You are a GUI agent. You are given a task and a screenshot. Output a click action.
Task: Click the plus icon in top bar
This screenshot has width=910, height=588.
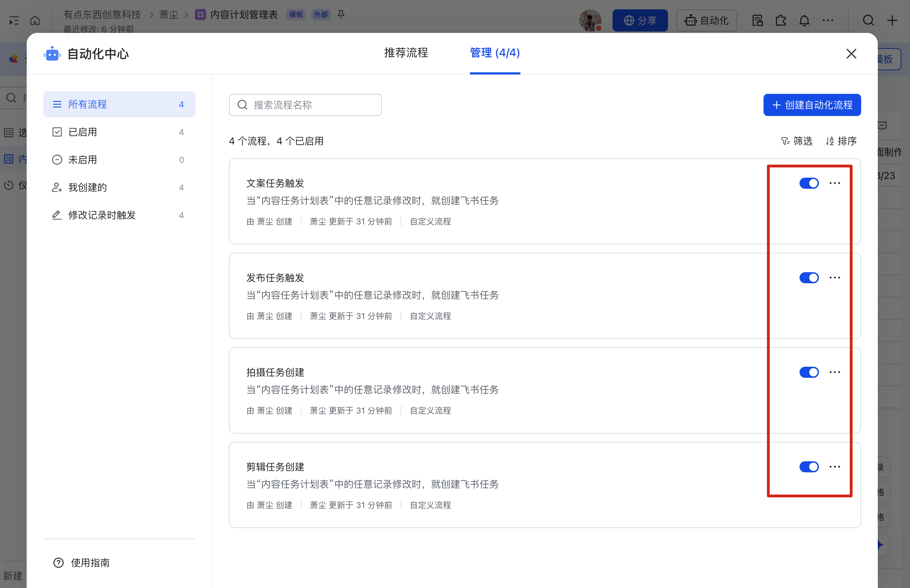pyautogui.click(x=892, y=20)
